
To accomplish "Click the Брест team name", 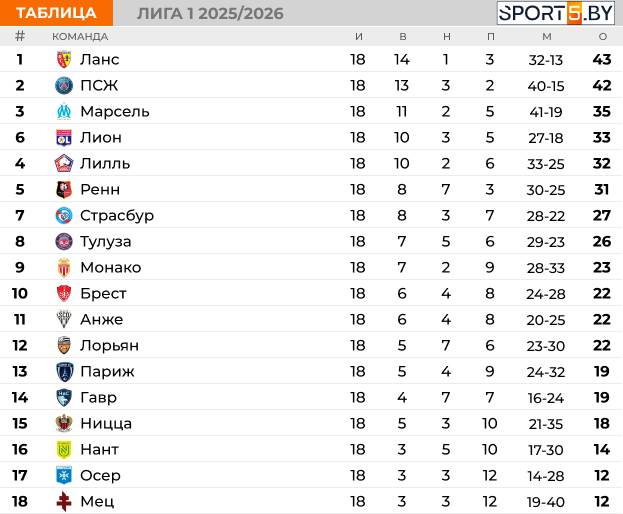I will coord(103,293).
